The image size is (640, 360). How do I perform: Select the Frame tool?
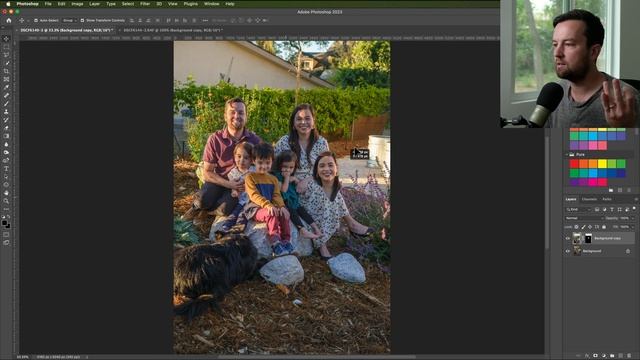(6, 80)
